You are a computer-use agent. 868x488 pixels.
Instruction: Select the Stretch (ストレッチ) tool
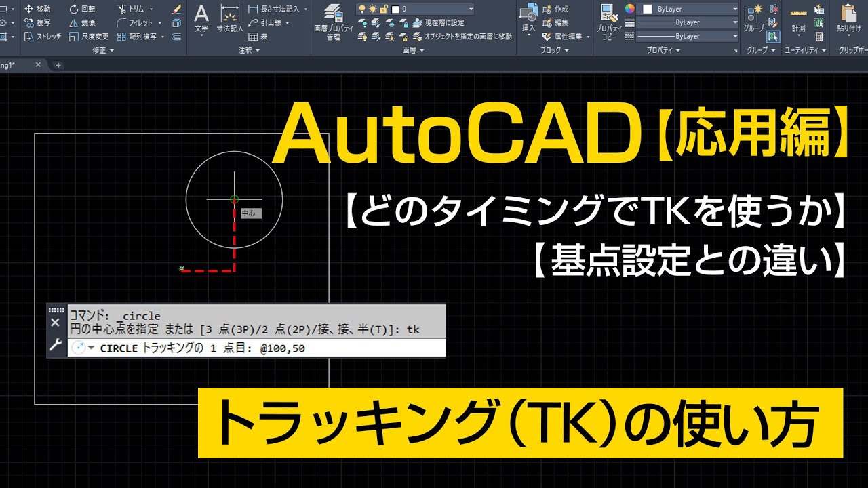click(43, 36)
